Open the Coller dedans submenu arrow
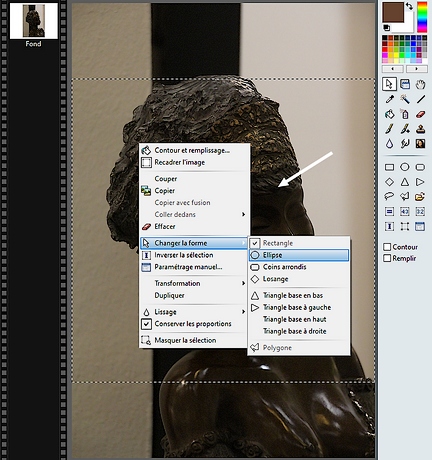432x460 pixels. [243, 214]
